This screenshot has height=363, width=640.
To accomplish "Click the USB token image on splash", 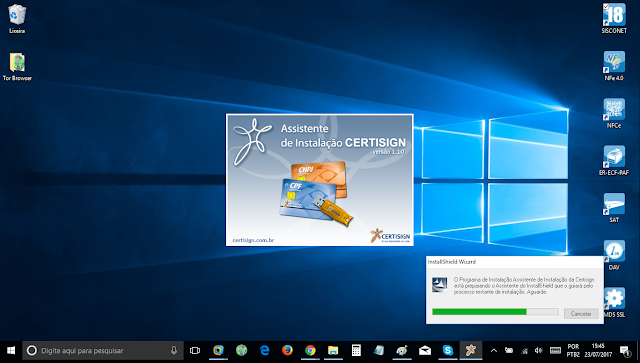I will click(x=333, y=211).
